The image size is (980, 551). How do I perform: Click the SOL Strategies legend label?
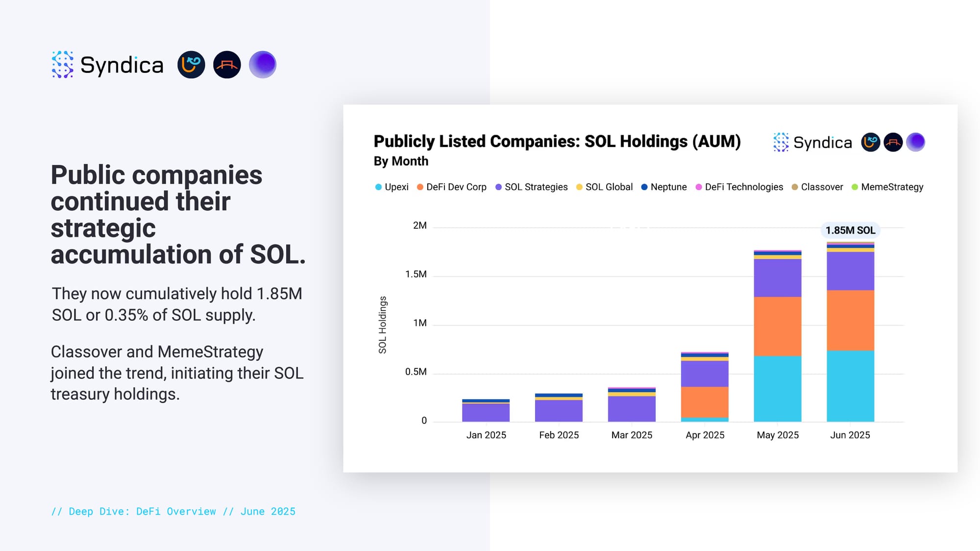click(x=536, y=187)
